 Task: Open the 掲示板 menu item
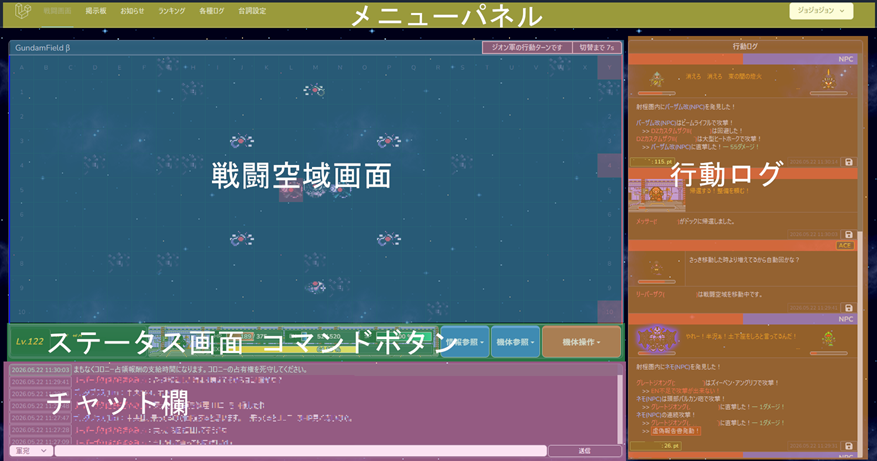point(96,11)
